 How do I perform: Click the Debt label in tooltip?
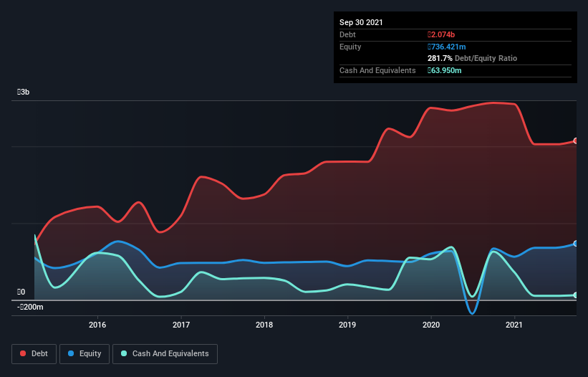point(347,34)
